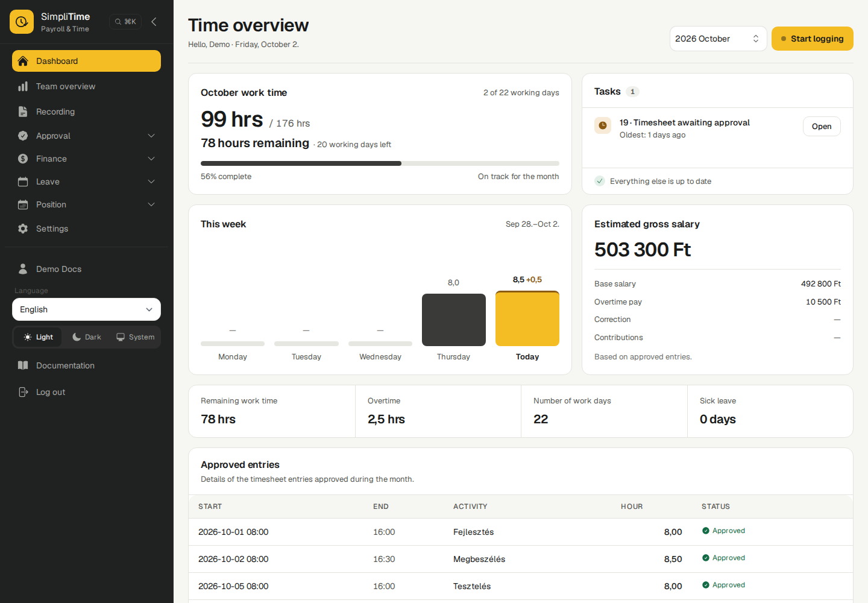Expand the Position submenu chevron

click(x=151, y=204)
